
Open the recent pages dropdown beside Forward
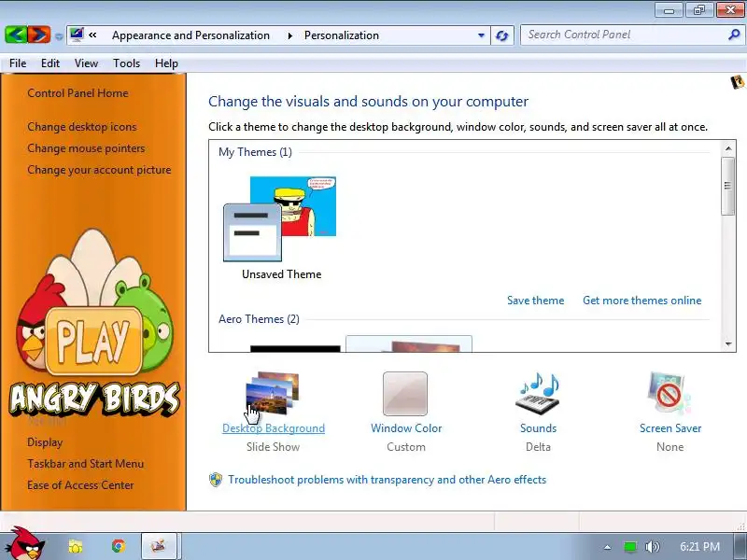click(59, 36)
